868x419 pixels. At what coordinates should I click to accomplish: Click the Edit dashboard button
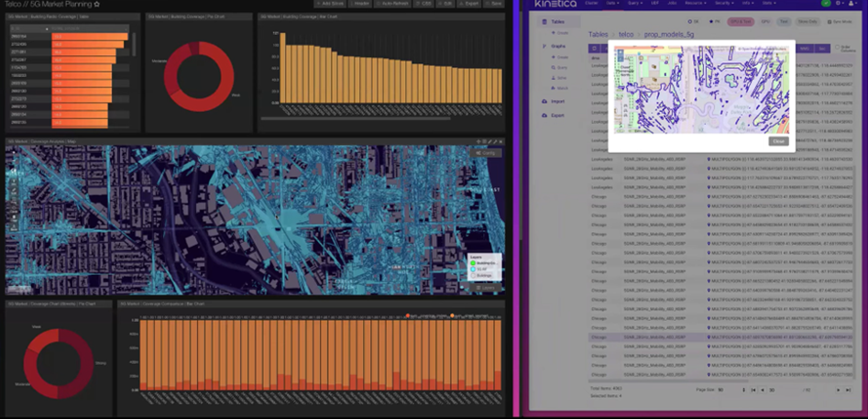coord(445,4)
